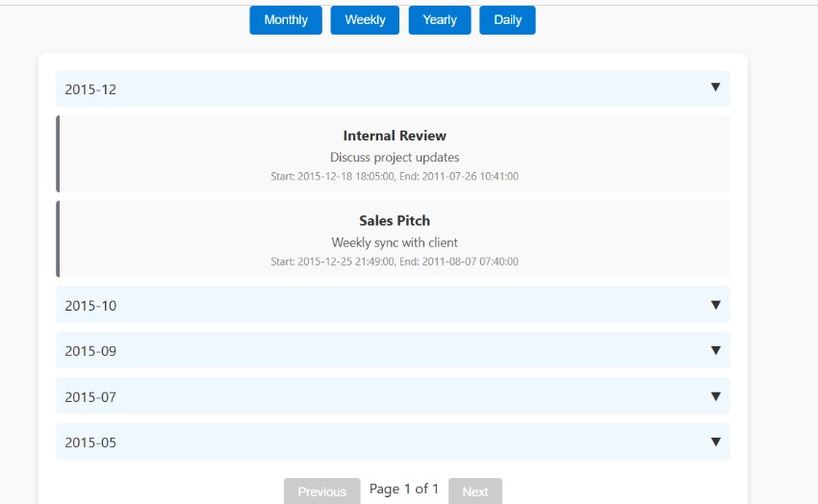The image size is (818, 504).
Task: Select the Yearly view button
Action: pyautogui.click(x=440, y=20)
